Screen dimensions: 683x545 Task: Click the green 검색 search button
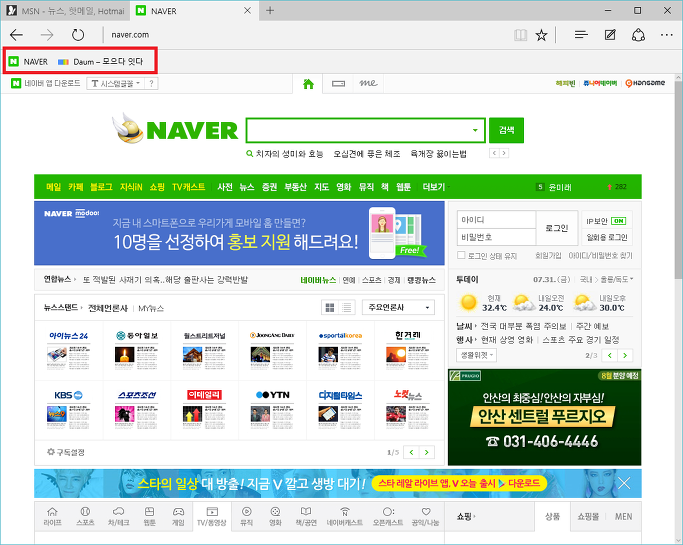coord(506,130)
